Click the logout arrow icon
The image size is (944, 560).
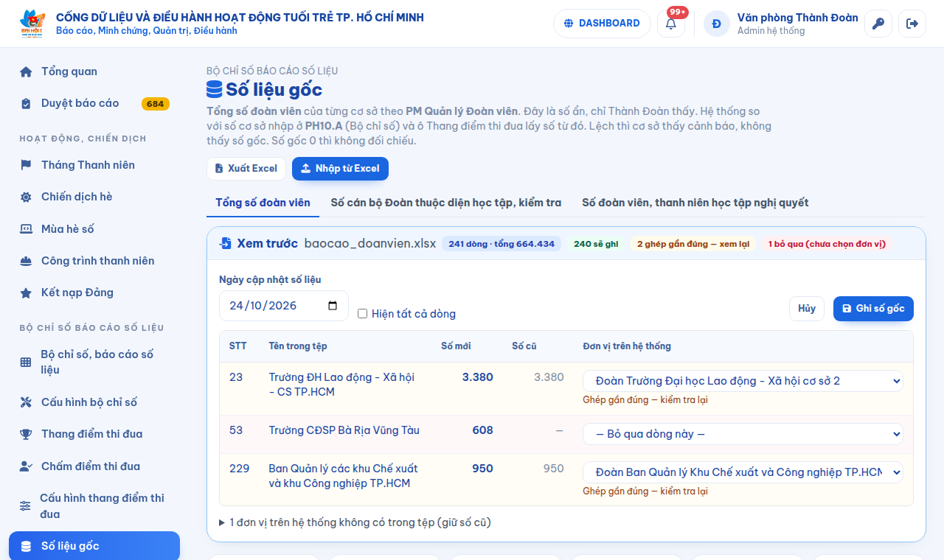click(912, 24)
